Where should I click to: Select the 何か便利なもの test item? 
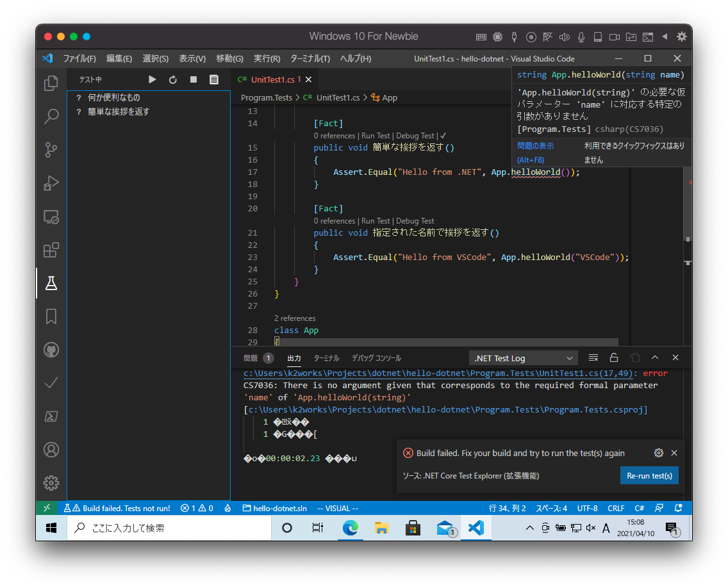point(114,97)
